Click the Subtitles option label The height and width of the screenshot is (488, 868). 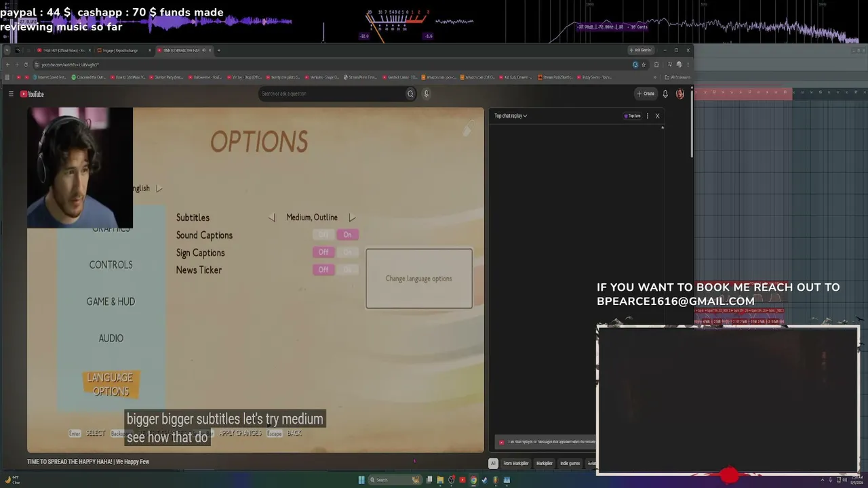pyautogui.click(x=193, y=218)
